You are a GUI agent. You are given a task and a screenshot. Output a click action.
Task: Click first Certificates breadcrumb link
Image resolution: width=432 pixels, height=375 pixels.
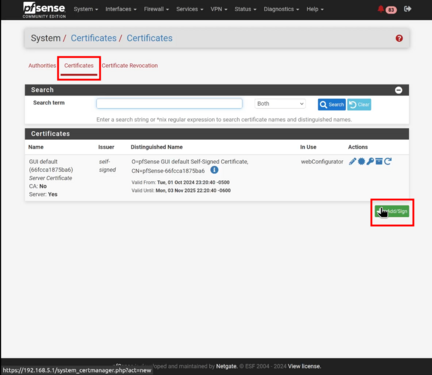point(94,38)
